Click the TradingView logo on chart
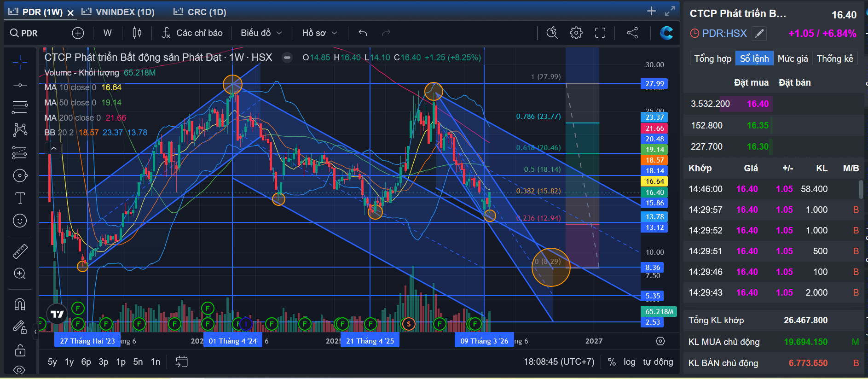 (57, 314)
